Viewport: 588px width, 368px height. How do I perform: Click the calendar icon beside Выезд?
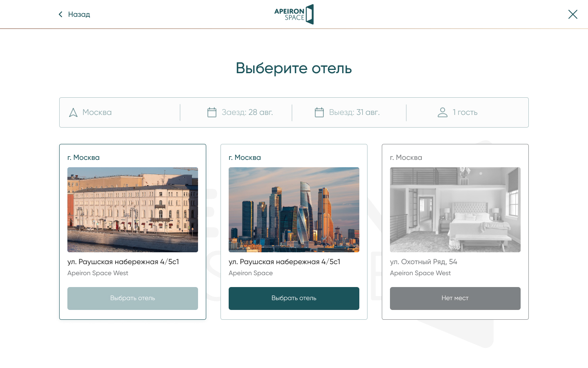tap(319, 112)
